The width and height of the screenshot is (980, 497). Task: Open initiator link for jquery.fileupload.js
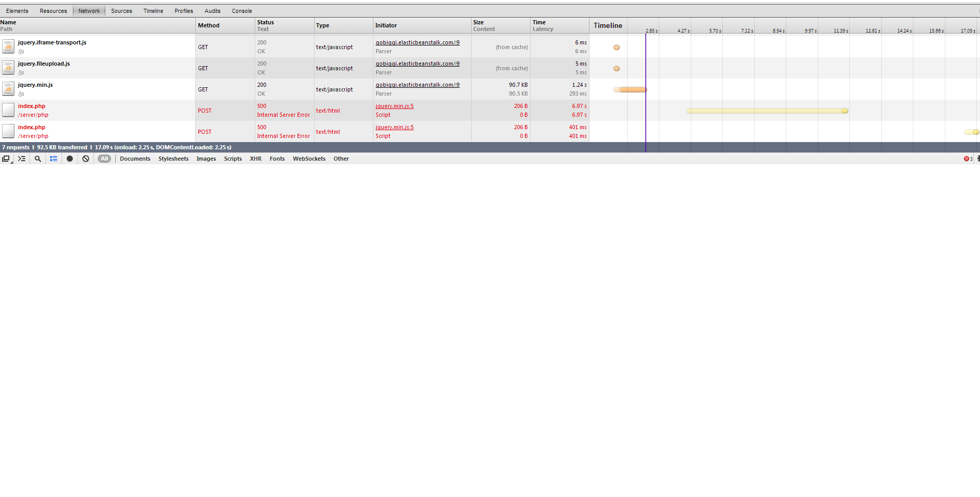tap(417, 64)
